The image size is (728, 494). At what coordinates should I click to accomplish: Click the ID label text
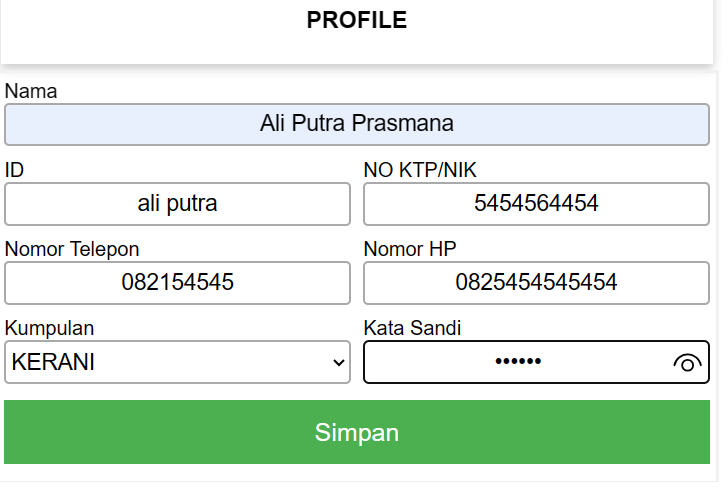[x=14, y=170]
